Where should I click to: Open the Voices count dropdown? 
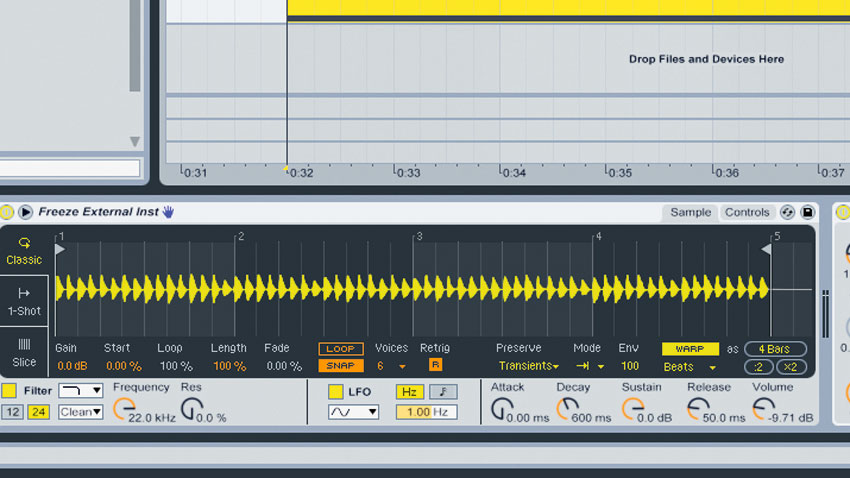point(402,367)
